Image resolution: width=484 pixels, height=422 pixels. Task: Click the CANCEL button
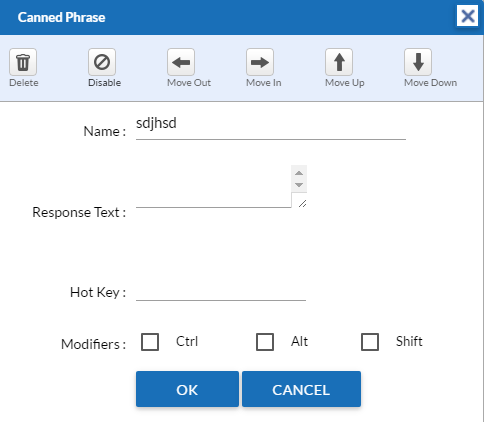click(x=301, y=389)
